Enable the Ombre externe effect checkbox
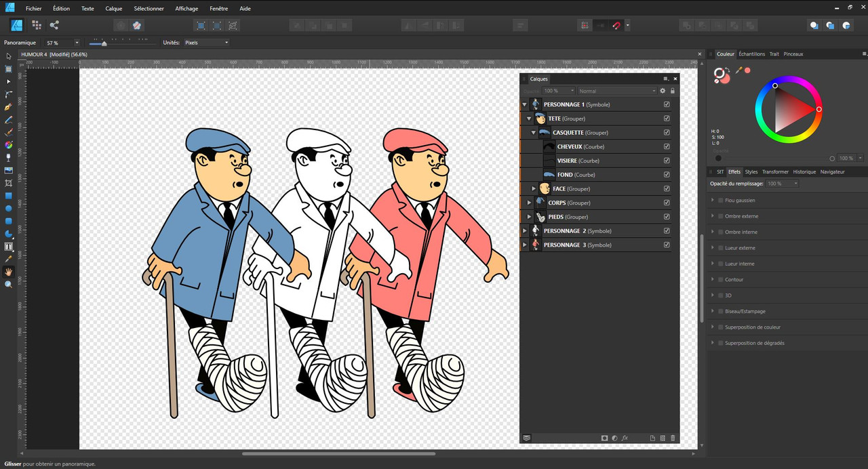The image size is (868, 469). click(720, 216)
